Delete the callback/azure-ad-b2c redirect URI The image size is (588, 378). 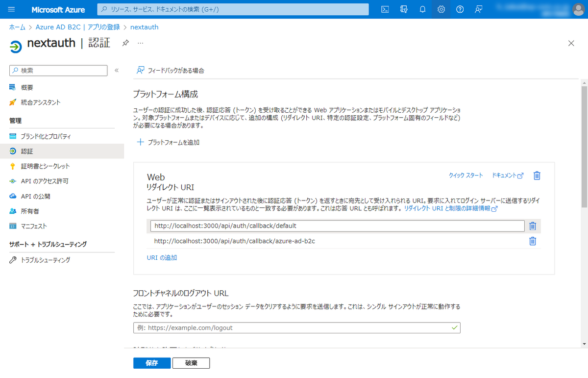coord(533,241)
